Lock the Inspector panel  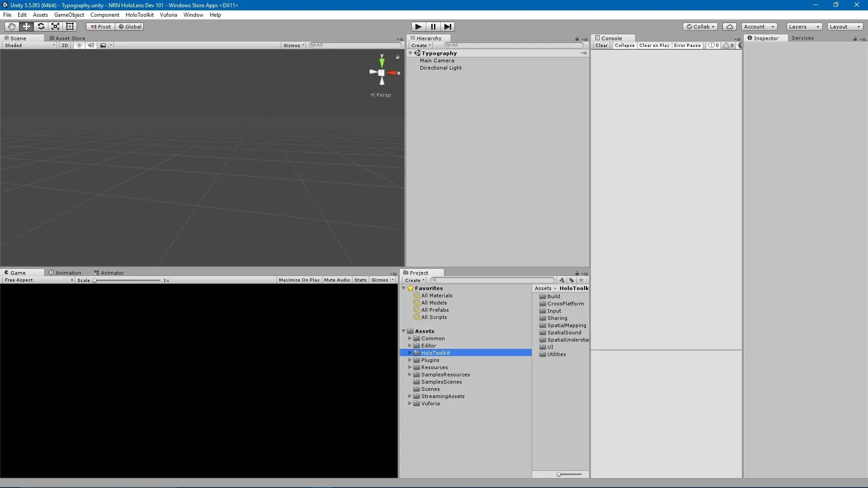tap(855, 39)
